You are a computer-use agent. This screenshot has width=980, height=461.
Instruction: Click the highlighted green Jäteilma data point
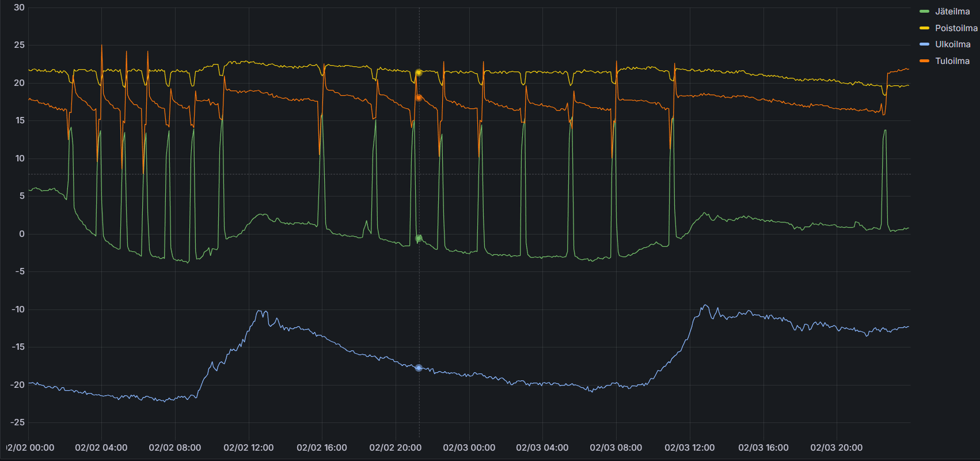[x=419, y=238]
